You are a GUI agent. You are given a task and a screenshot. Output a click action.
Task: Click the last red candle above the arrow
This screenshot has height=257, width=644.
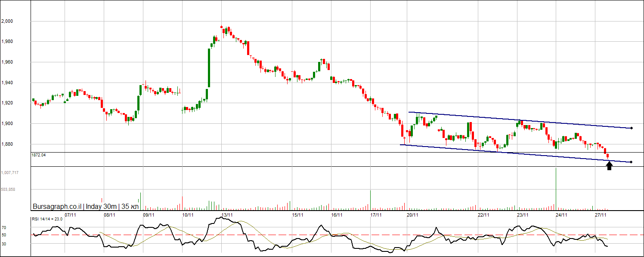coord(608,156)
